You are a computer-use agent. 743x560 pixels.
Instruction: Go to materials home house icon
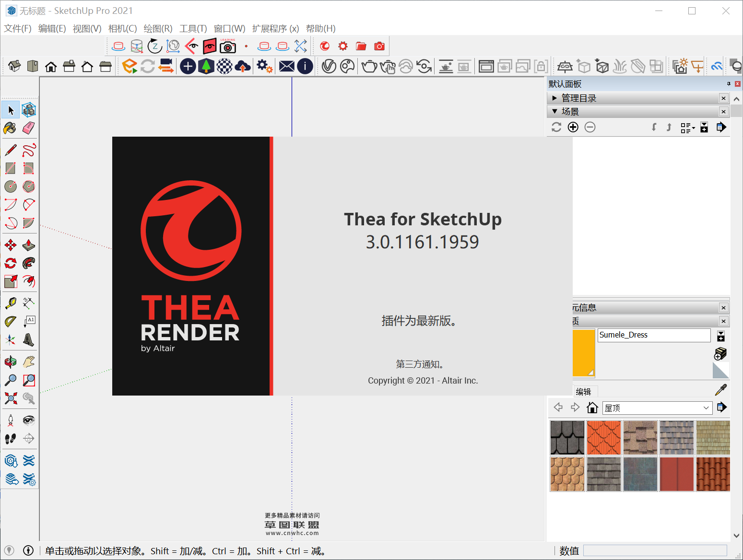pos(592,408)
